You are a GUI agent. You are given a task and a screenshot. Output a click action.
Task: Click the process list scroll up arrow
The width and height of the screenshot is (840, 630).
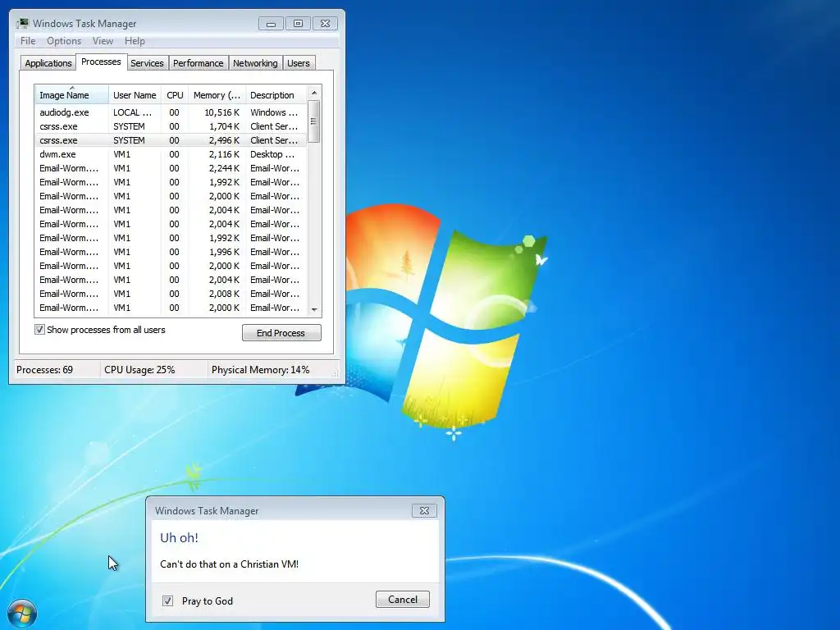click(314, 92)
